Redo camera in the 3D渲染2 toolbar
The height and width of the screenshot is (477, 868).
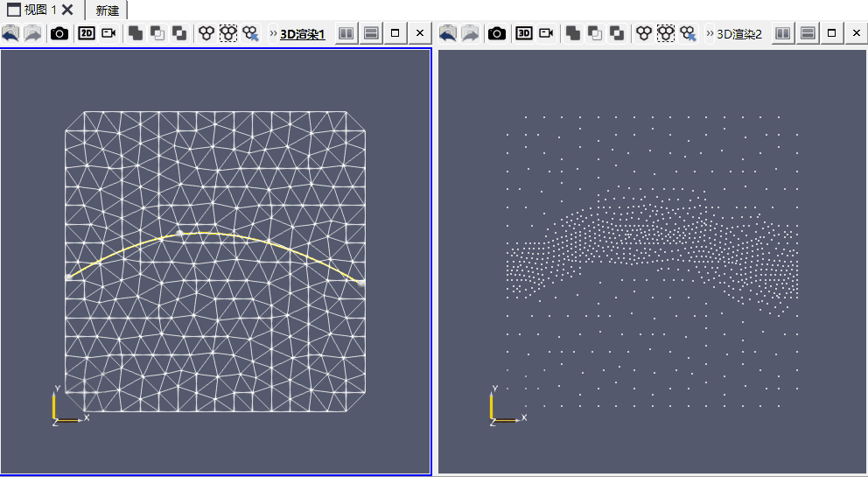[x=470, y=34]
